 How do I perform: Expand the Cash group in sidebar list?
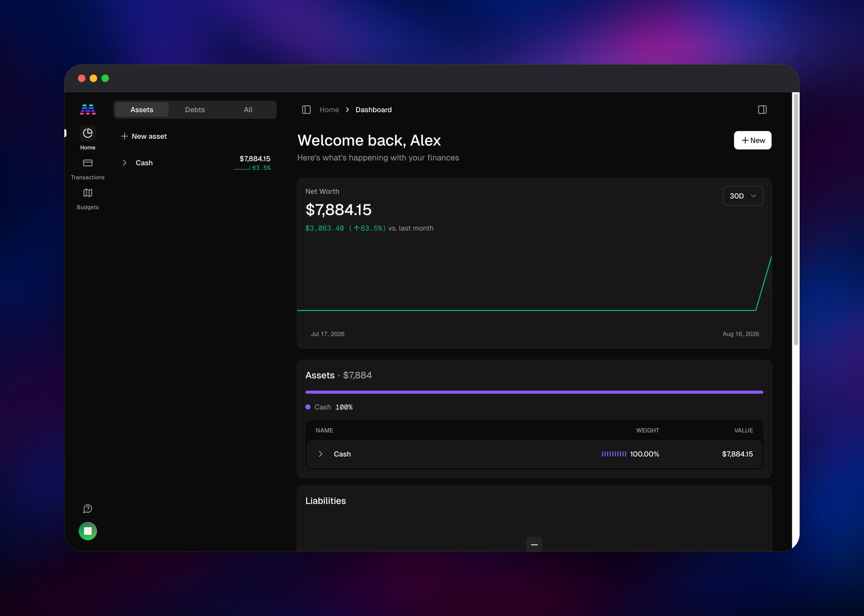[124, 163]
